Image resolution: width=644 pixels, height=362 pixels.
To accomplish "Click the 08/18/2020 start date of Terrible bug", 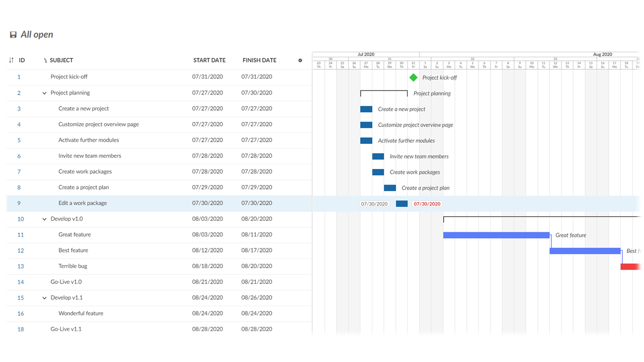I will pos(207,266).
